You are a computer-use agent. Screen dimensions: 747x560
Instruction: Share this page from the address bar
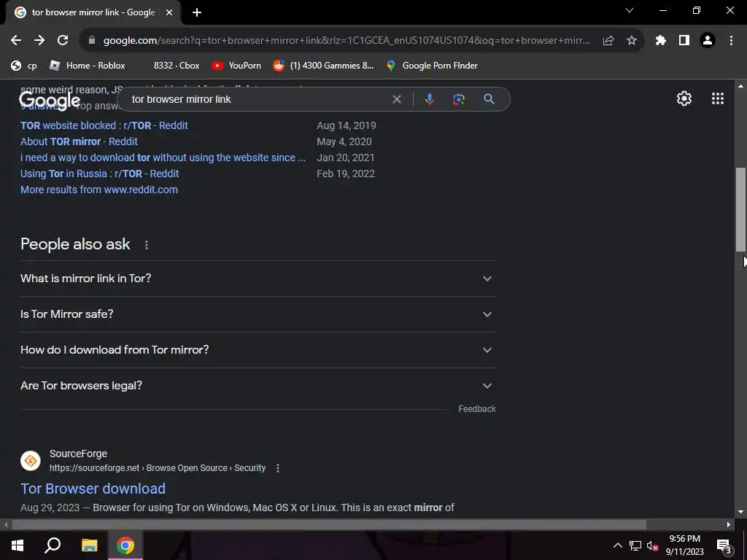tap(608, 41)
